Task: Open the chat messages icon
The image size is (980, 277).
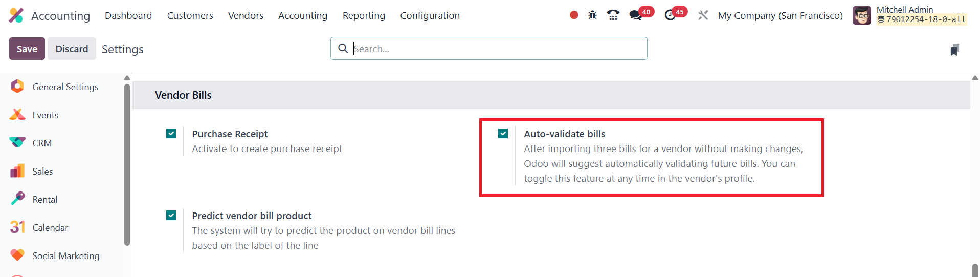Action: point(636,15)
